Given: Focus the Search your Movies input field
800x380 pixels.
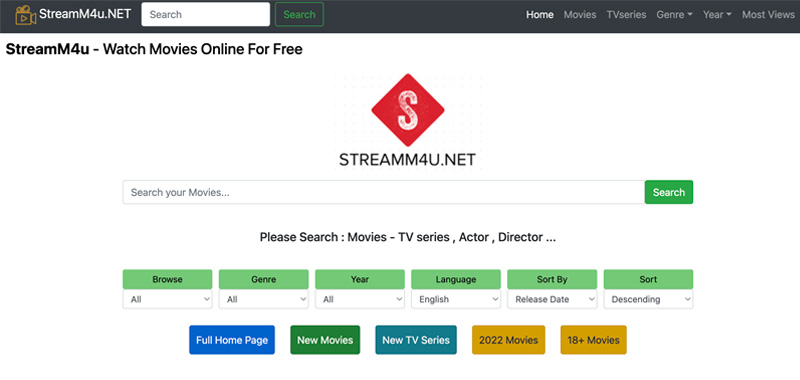Looking at the screenshot, I should [x=384, y=192].
